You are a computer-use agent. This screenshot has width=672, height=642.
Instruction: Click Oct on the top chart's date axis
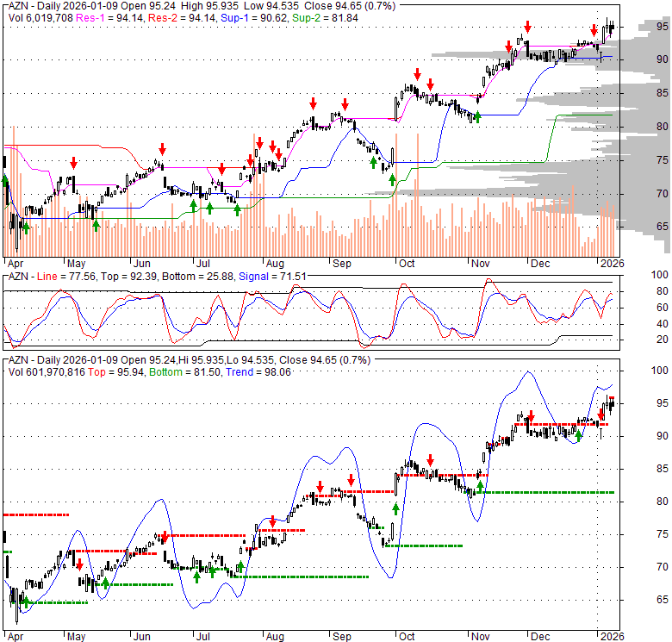tap(407, 263)
